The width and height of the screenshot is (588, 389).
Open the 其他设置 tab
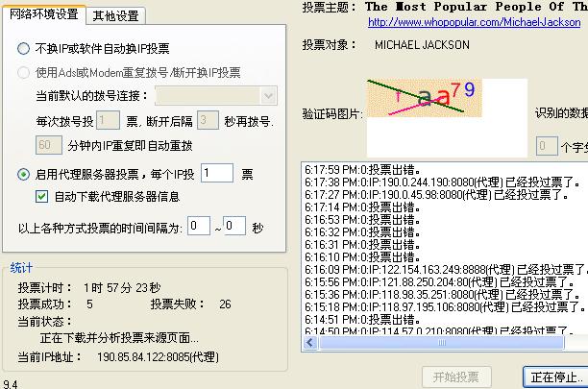point(115,15)
